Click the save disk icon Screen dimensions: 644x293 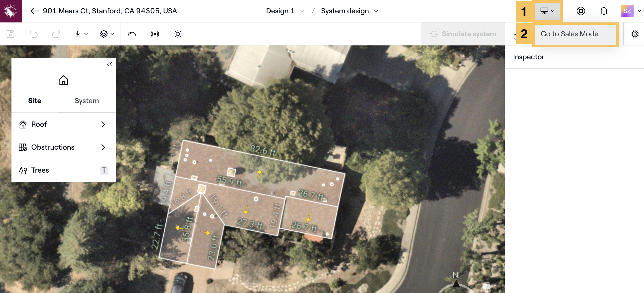[x=10, y=34]
